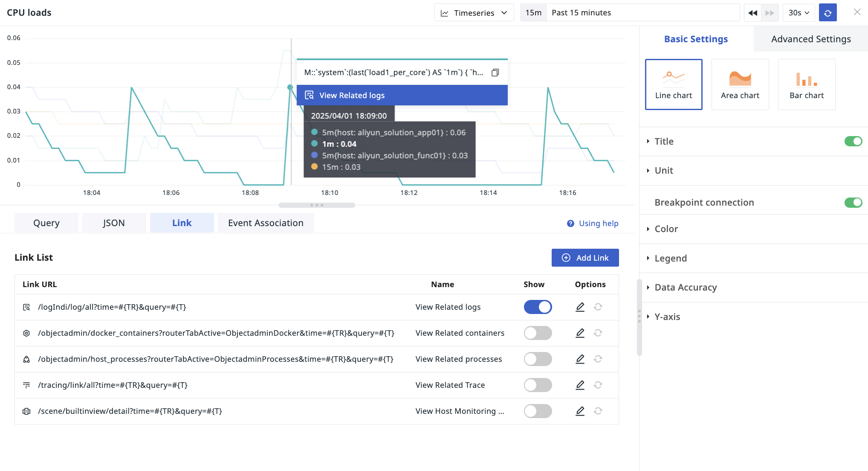Select the Bar chart type

(x=807, y=84)
